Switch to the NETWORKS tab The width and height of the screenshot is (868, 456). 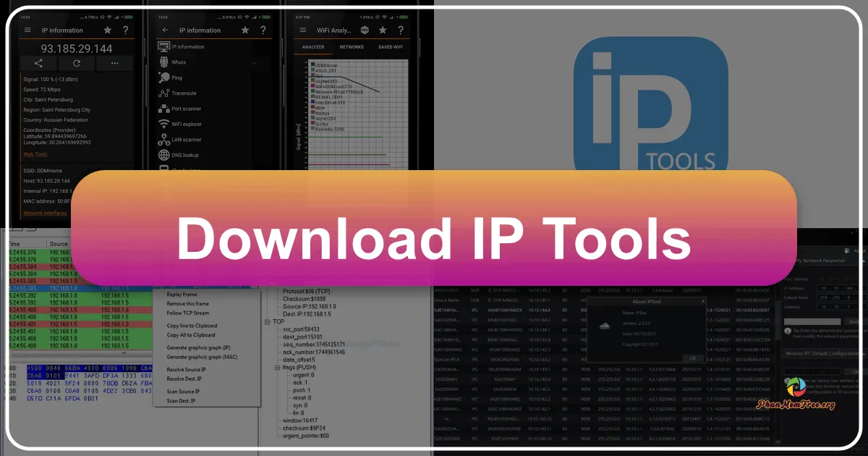pos(352,47)
